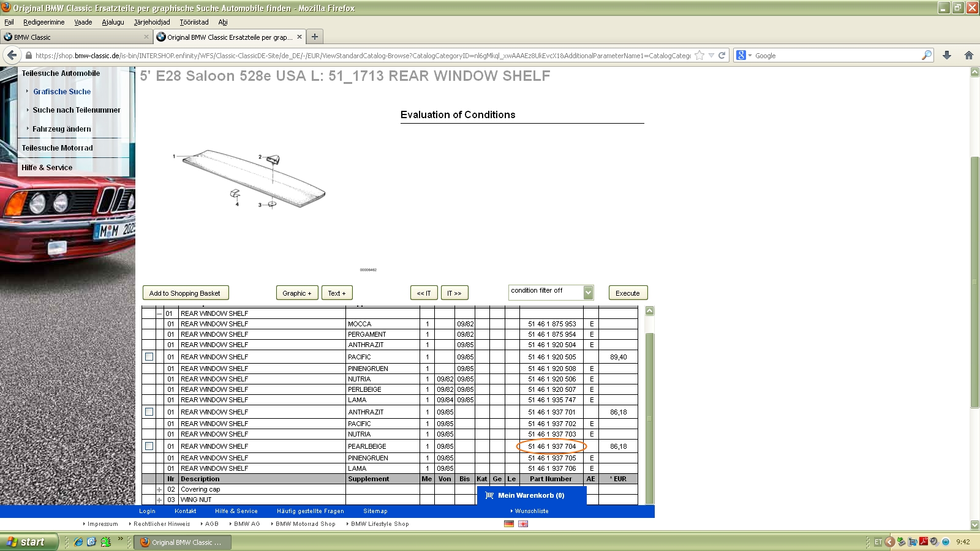Switch to the BMW Classic tab
This screenshot has width=980, height=551.
76,37
